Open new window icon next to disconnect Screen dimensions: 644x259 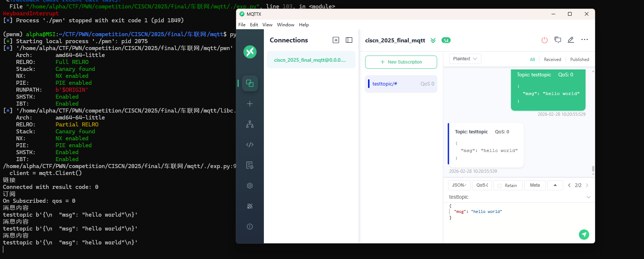coord(557,40)
